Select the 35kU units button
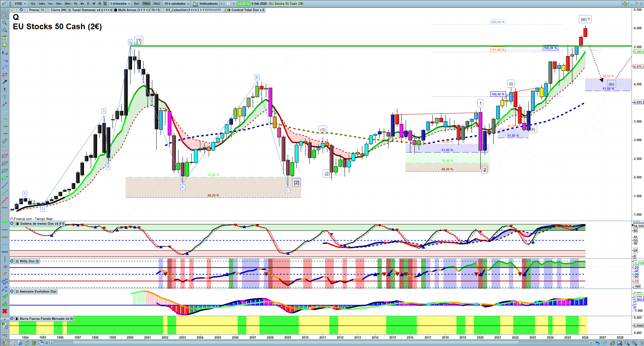 (x=157, y=4)
